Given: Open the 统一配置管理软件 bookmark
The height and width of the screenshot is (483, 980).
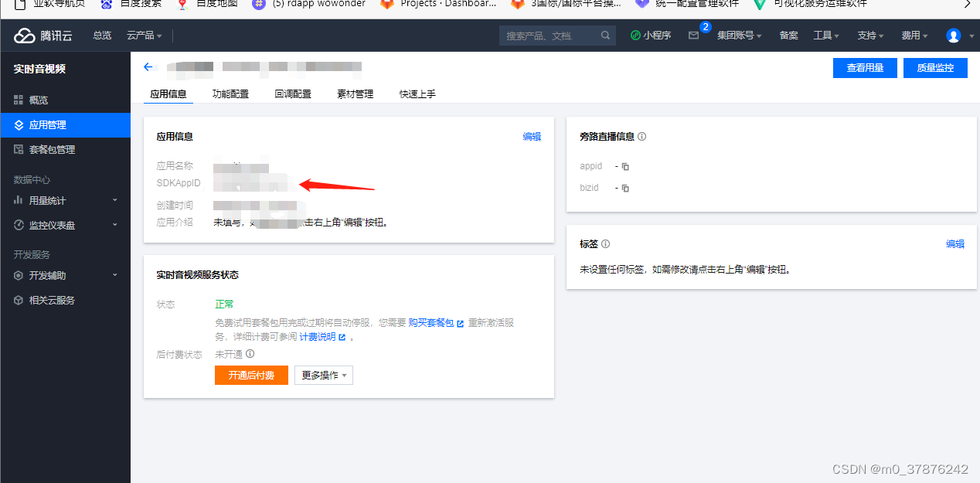Looking at the screenshot, I should (686, 4).
